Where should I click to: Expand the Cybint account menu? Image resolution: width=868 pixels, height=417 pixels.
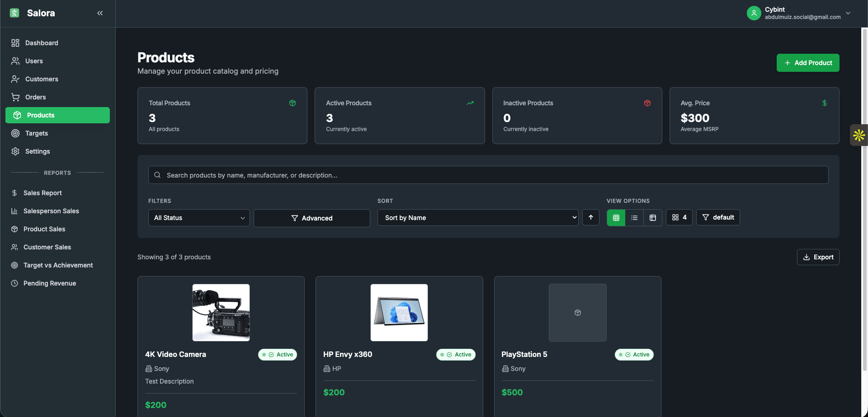pyautogui.click(x=849, y=13)
